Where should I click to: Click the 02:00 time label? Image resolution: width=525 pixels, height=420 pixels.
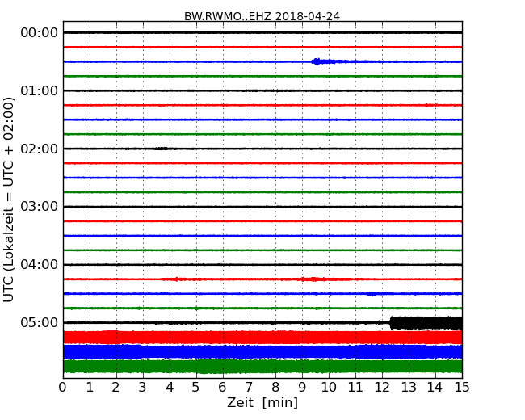pos(40,149)
